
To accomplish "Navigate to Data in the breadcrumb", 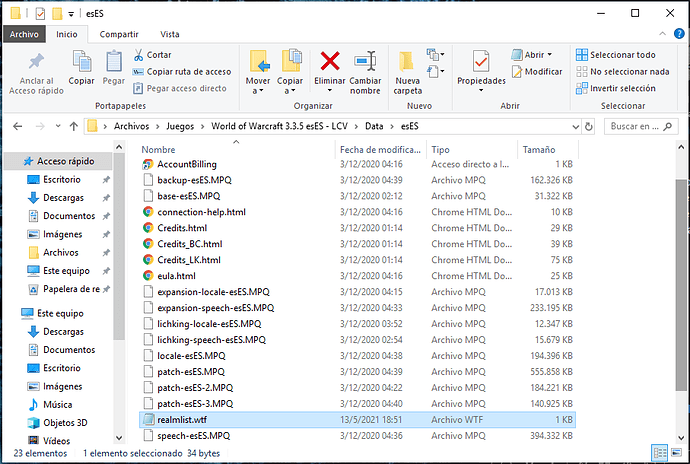I will tap(374, 126).
